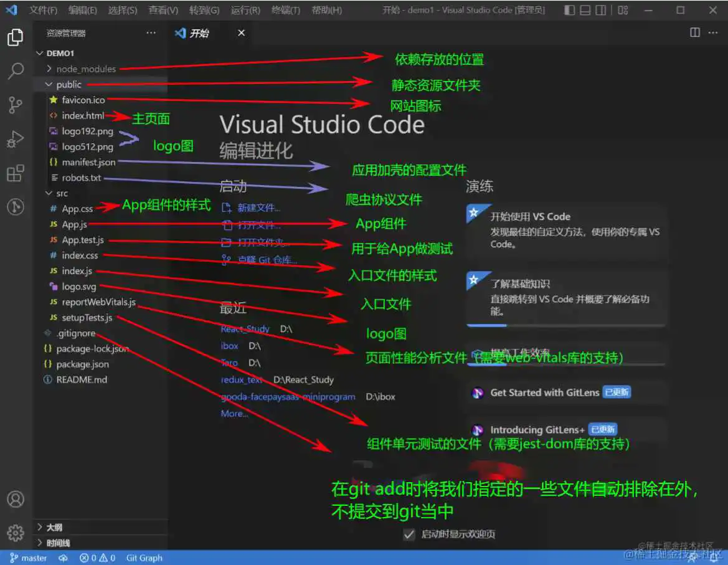Open editor more actions ellipsis
Image resolution: width=728 pixels, height=565 pixels.
pyautogui.click(x=712, y=32)
